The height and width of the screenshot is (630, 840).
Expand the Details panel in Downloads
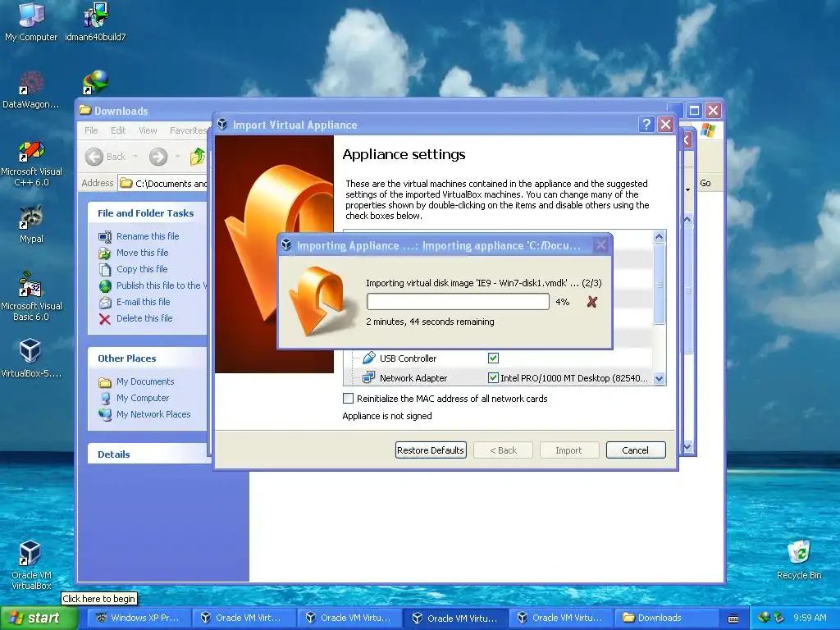pos(148,454)
